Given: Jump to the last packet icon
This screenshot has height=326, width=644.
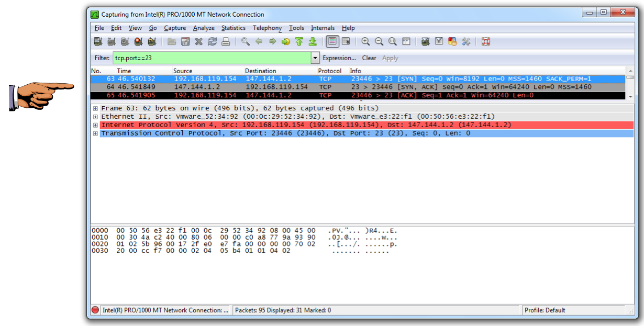Looking at the screenshot, I should pyautogui.click(x=313, y=42).
